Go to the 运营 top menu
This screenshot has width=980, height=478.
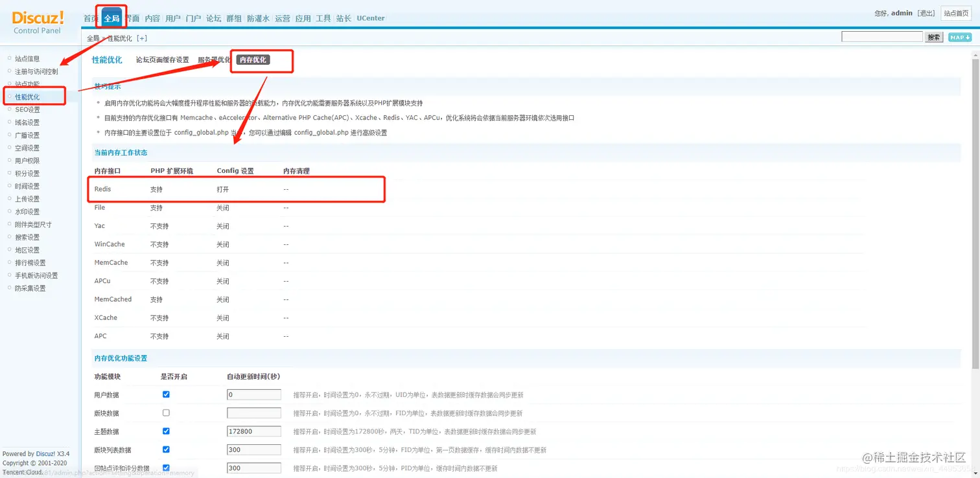point(282,19)
